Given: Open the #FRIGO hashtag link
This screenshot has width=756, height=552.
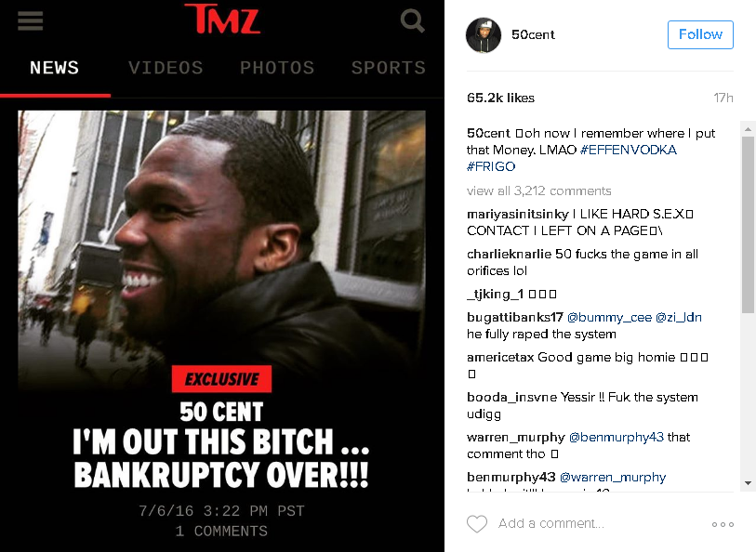Looking at the screenshot, I should (x=491, y=166).
